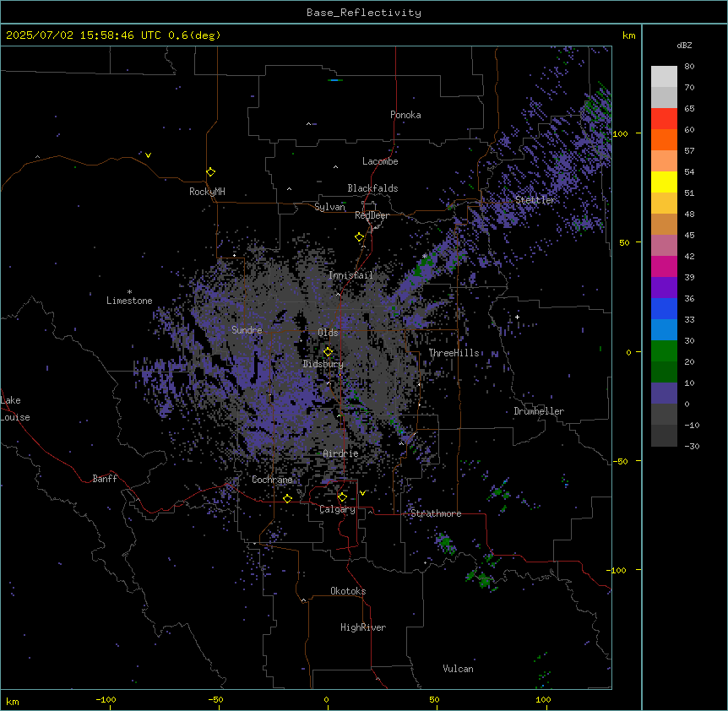
Task: Click the Drumheller city label
Action: tap(539, 411)
